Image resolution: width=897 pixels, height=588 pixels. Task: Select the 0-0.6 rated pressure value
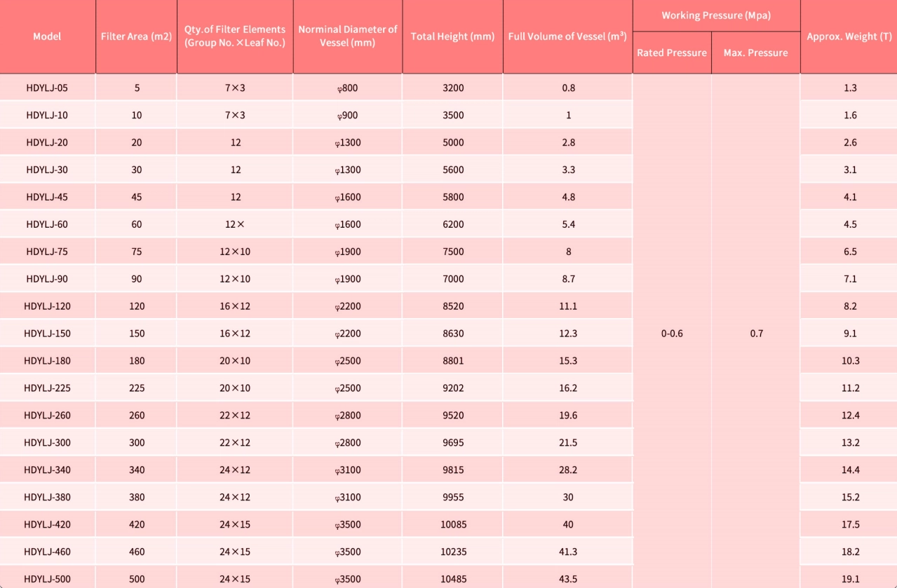pos(671,333)
